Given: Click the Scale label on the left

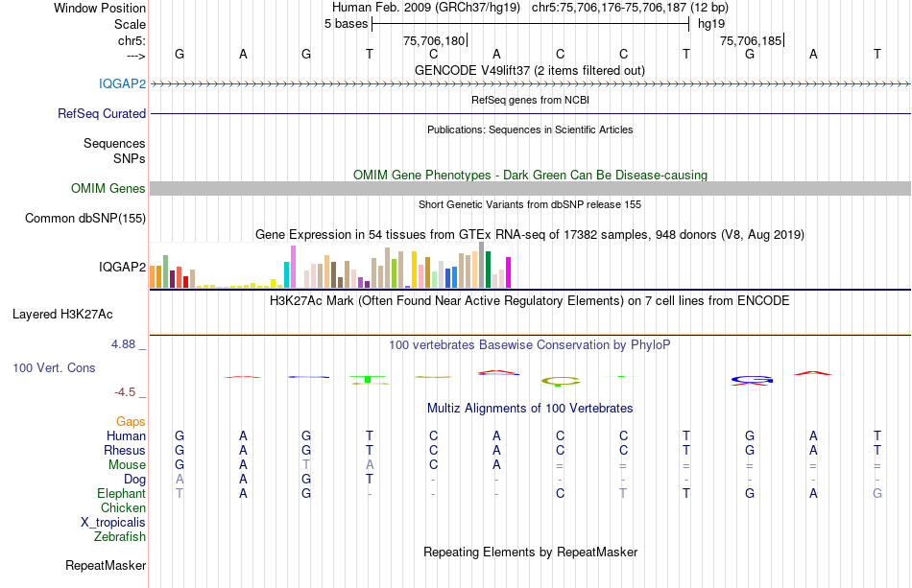Looking at the screenshot, I should pos(130,24).
